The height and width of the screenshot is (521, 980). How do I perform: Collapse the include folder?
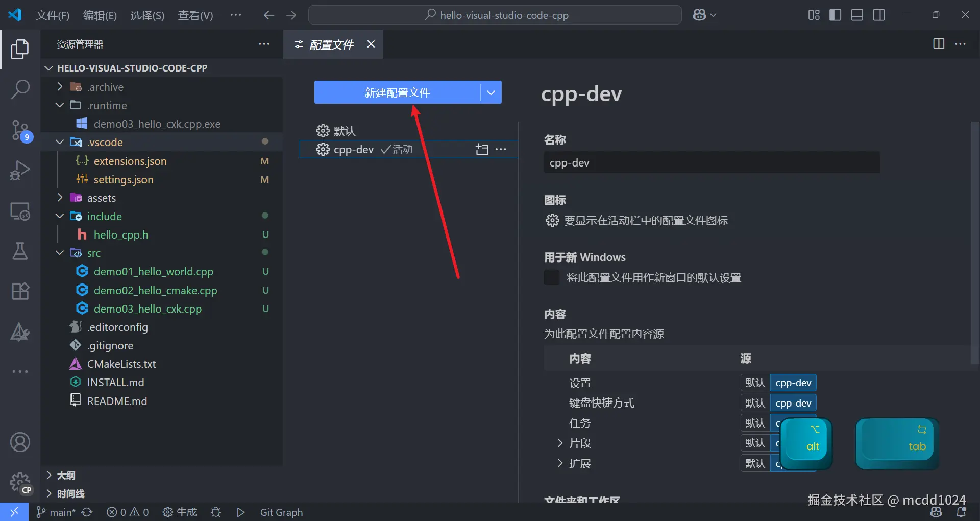[60, 216]
